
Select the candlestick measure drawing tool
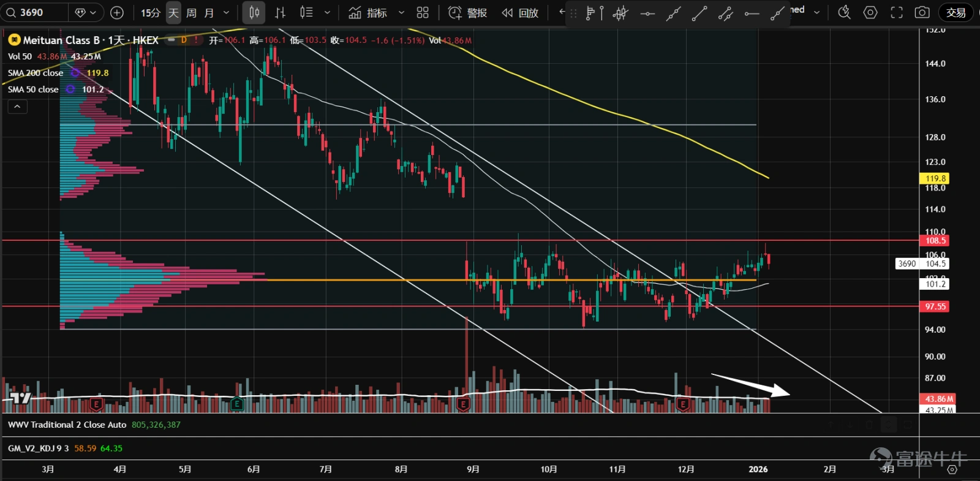point(620,13)
